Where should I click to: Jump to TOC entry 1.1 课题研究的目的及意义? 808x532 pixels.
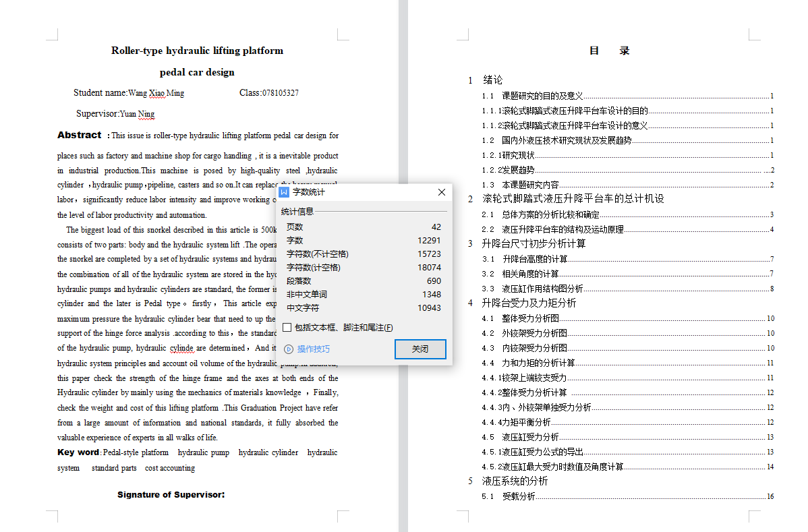tap(542, 96)
